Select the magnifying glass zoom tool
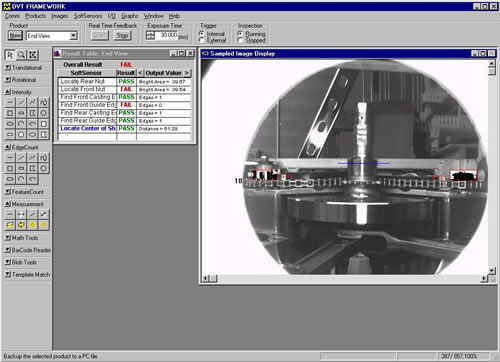Image resolution: width=500 pixels, height=362 pixels. pyautogui.click(x=21, y=55)
